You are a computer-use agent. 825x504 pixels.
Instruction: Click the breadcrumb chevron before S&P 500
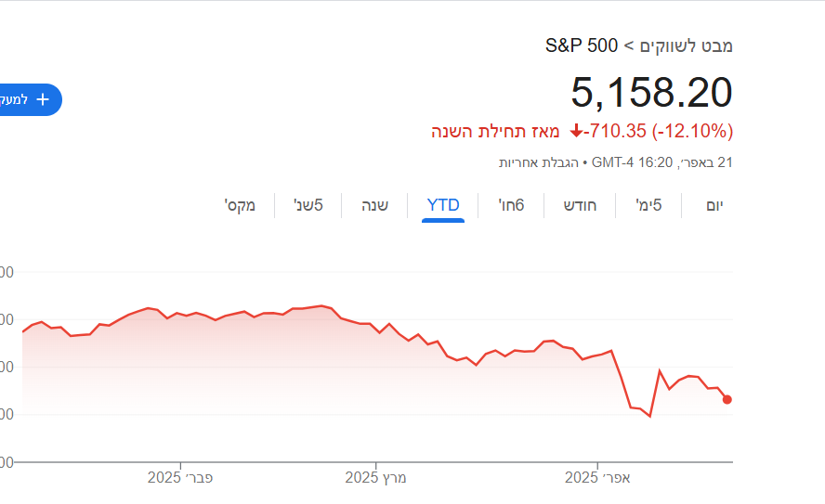(x=629, y=45)
